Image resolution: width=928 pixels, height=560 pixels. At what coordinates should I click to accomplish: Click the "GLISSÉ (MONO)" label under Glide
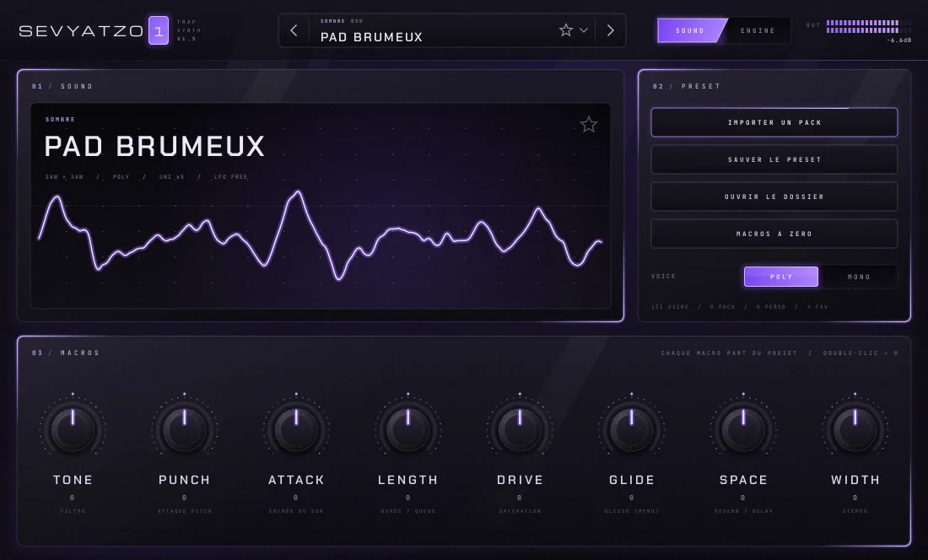(x=632, y=511)
